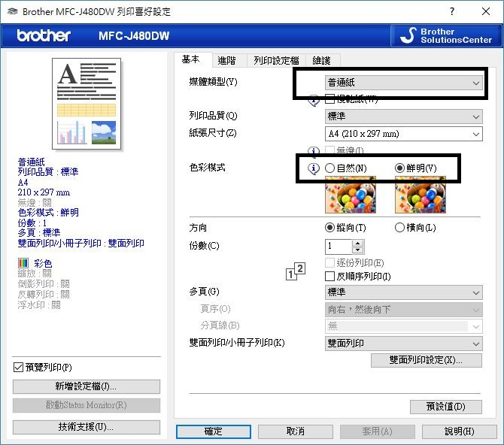Click the info icon beside 自然 color mode
The image size is (504, 445).
pyautogui.click(x=314, y=168)
